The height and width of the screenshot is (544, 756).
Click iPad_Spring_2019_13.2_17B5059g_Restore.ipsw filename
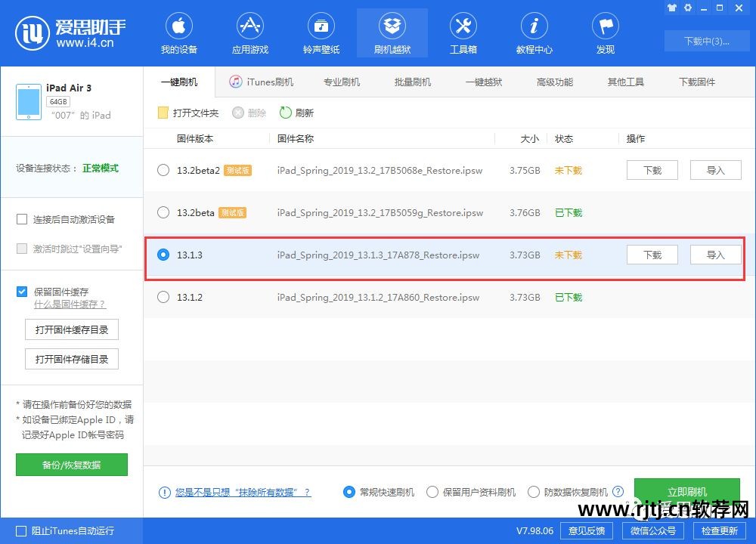coord(380,212)
